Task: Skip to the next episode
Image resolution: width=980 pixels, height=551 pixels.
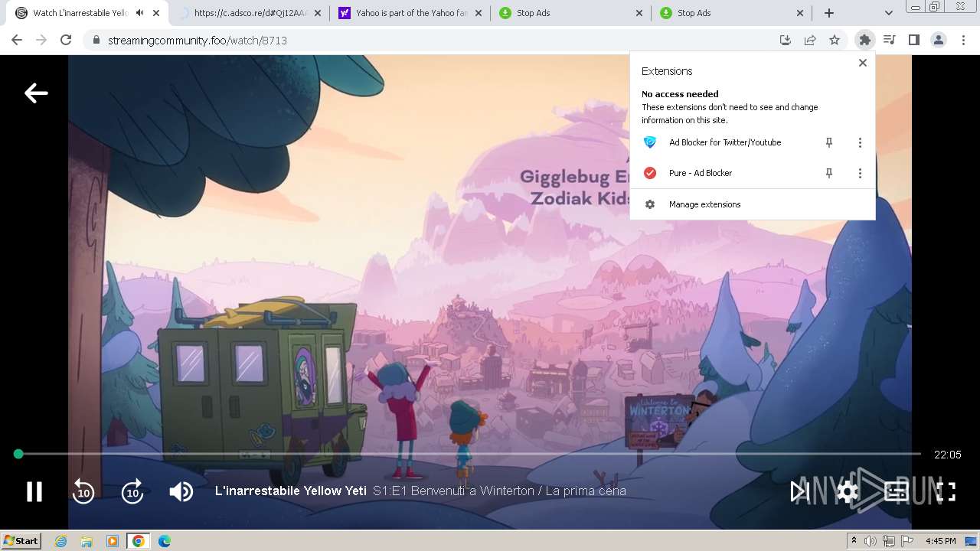Action: [x=799, y=491]
